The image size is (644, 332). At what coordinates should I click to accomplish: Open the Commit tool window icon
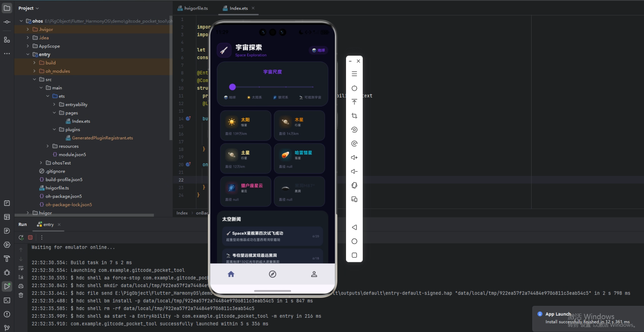click(7, 22)
